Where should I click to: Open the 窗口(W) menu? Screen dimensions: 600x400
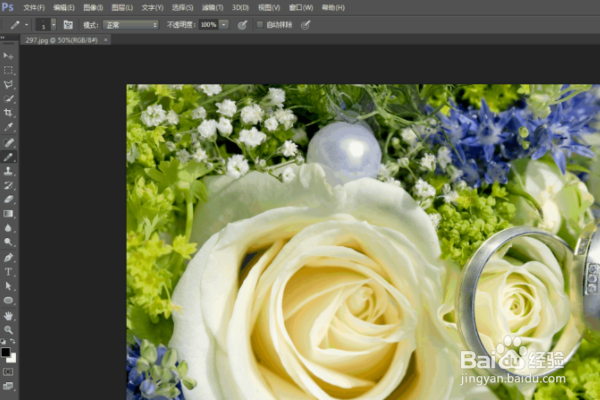301,8
